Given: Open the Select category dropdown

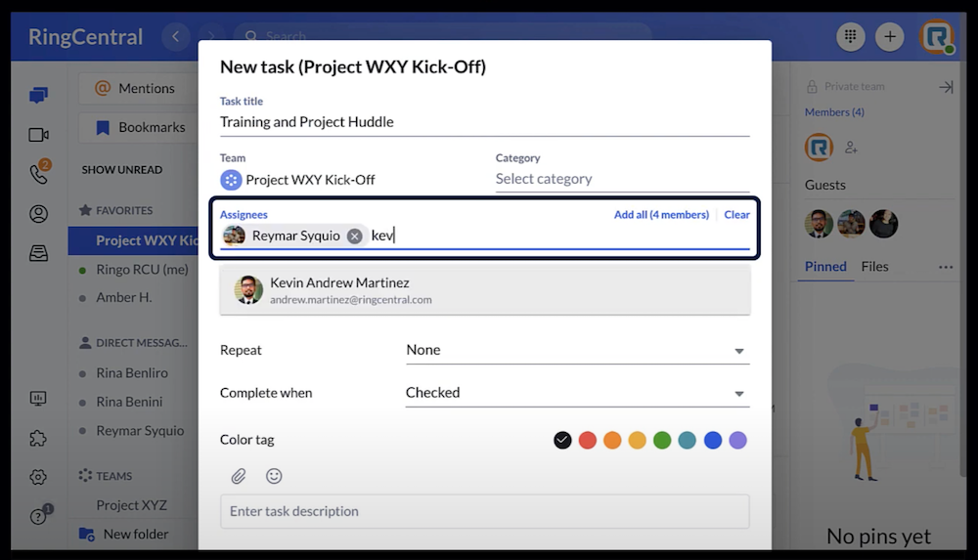Looking at the screenshot, I should (x=622, y=179).
